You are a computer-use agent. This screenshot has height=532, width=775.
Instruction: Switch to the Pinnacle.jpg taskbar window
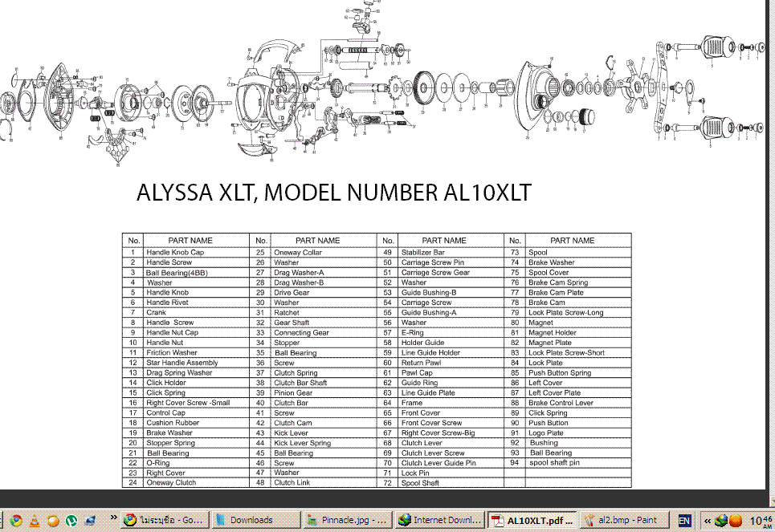click(x=346, y=520)
